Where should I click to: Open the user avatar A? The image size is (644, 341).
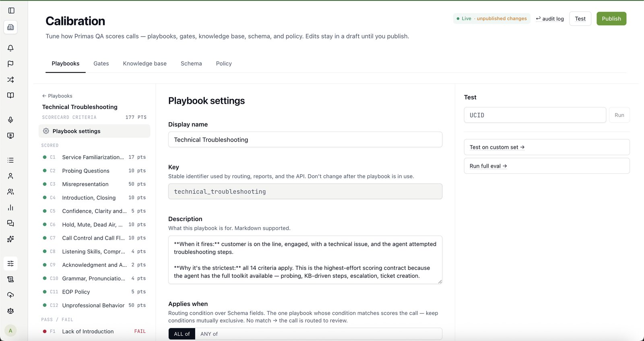pos(10,331)
